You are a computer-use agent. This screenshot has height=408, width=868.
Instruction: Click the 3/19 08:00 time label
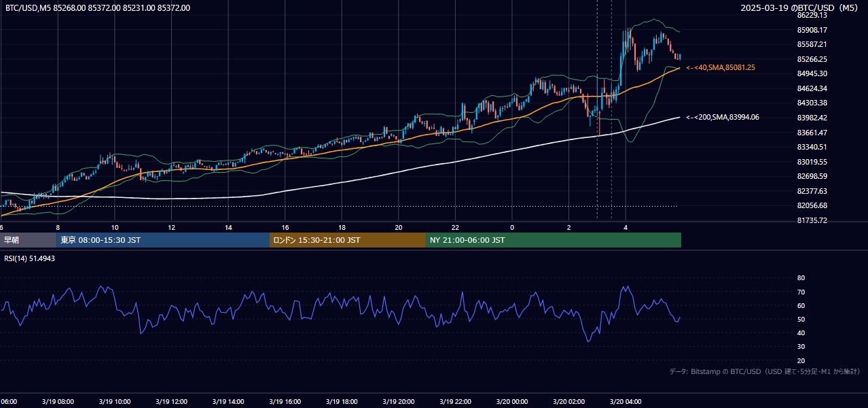point(58,402)
